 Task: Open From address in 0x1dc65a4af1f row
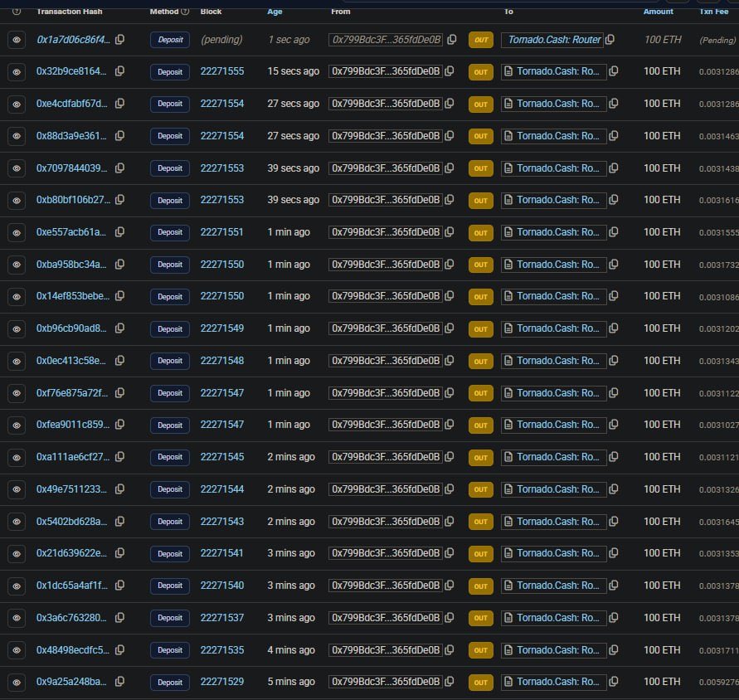(386, 586)
